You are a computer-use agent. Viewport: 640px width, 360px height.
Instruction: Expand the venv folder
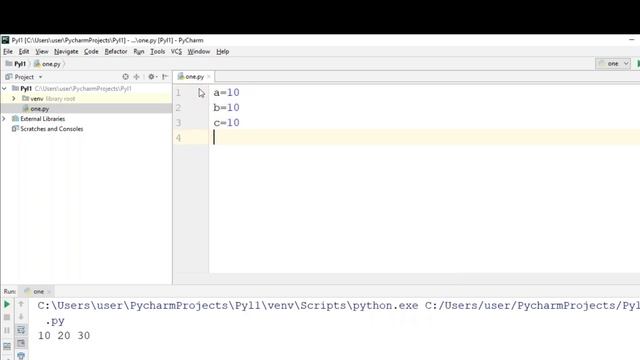pyautogui.click(x=14, y=99)
